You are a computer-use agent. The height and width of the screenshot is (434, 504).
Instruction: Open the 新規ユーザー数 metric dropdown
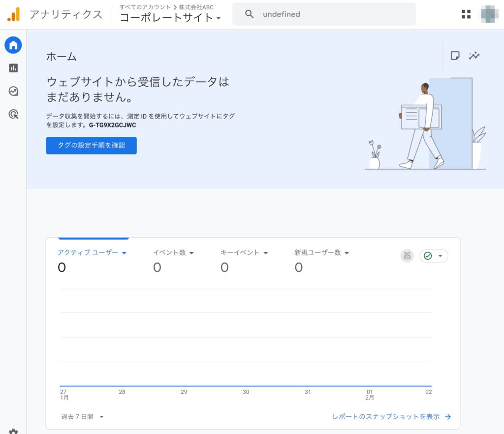point(321,252)
